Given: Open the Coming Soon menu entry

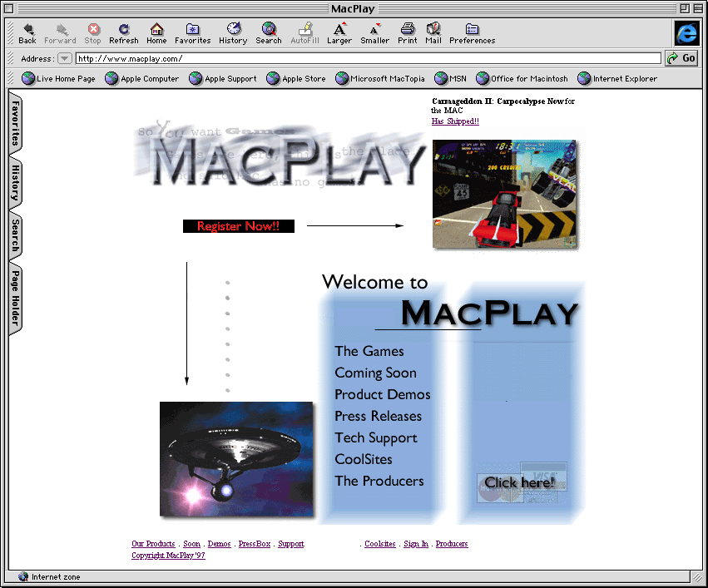Looking at the screenshot, I should [376, 373].
